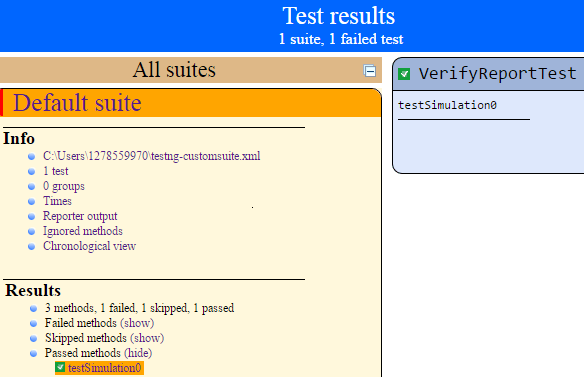Open the Times info link
The image size is (584, 377).
57,201
